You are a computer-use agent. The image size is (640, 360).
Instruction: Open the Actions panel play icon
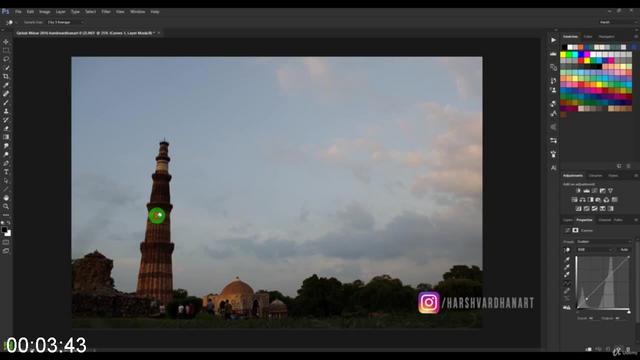[553, 40]
